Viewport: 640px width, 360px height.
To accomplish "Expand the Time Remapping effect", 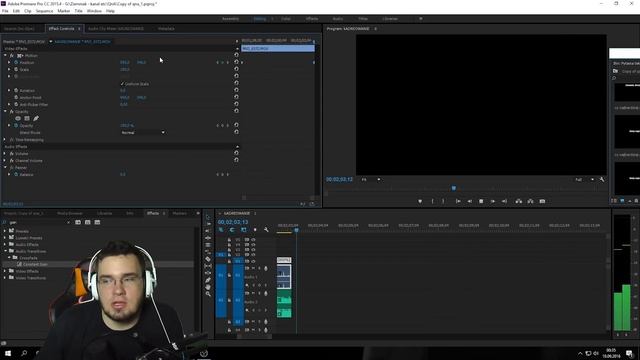I will [5, 140].
